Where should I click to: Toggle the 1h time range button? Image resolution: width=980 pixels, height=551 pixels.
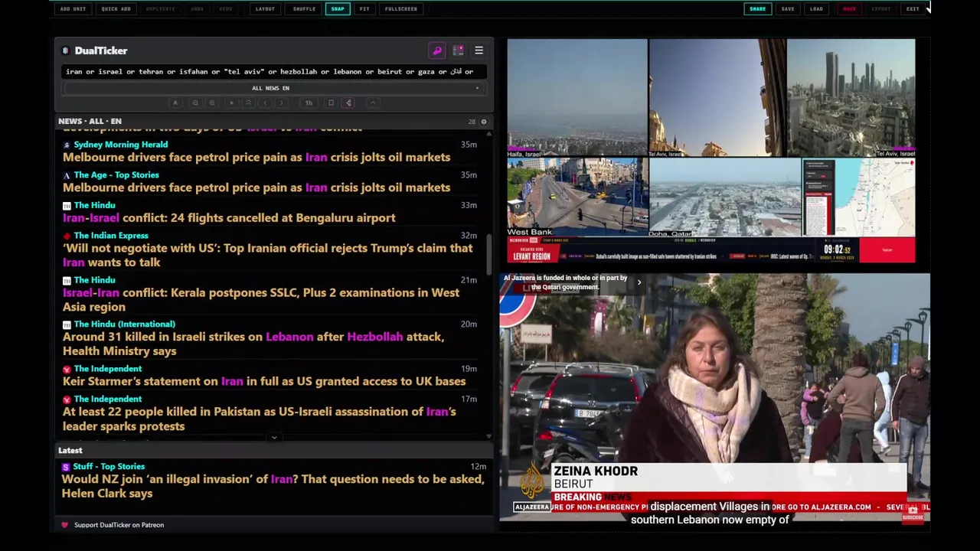[x=309, y=103]
